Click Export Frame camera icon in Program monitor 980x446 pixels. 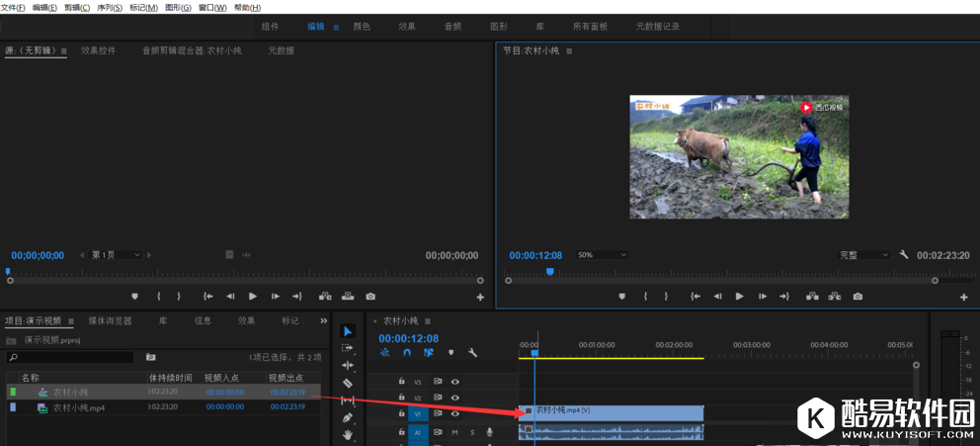coord(857,297)
